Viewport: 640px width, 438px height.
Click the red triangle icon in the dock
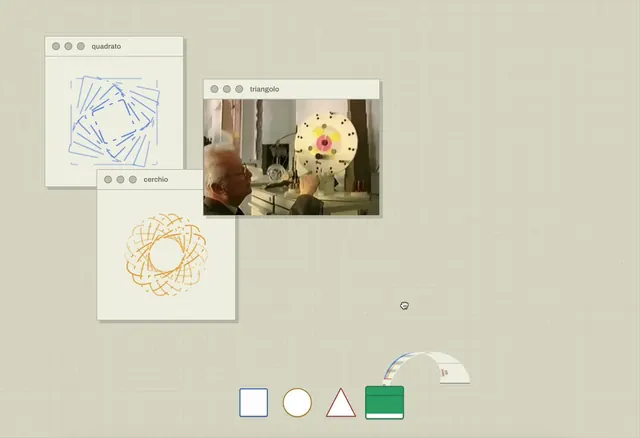tap(341, 403)
